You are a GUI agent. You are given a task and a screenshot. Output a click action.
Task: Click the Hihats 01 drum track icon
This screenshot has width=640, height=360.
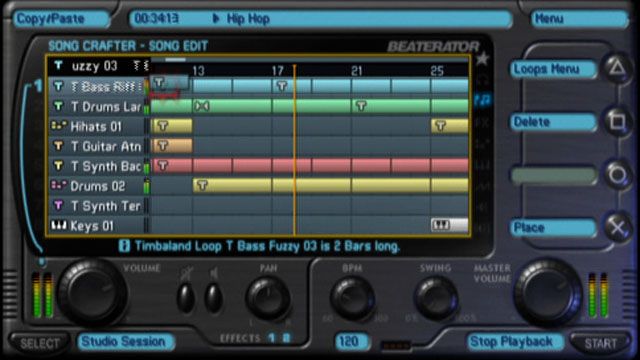pyautogui.click(x=58, y=126)
